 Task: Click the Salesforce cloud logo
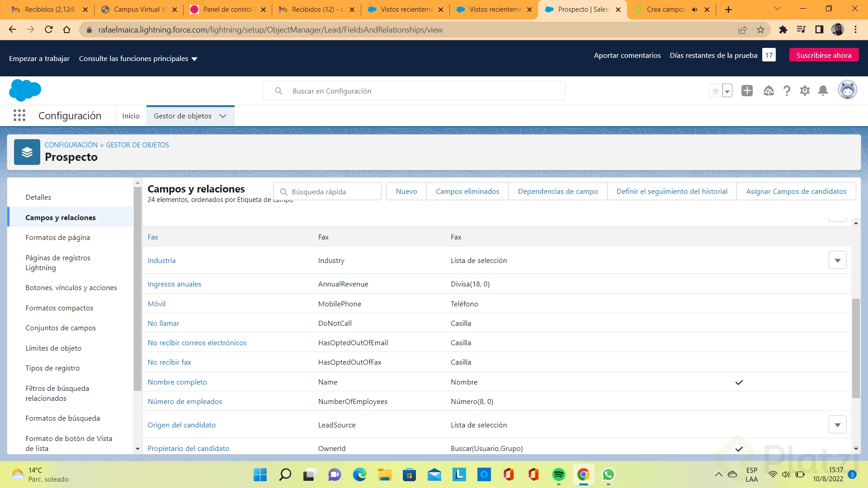pyautogui.click(x=25, y=90)
